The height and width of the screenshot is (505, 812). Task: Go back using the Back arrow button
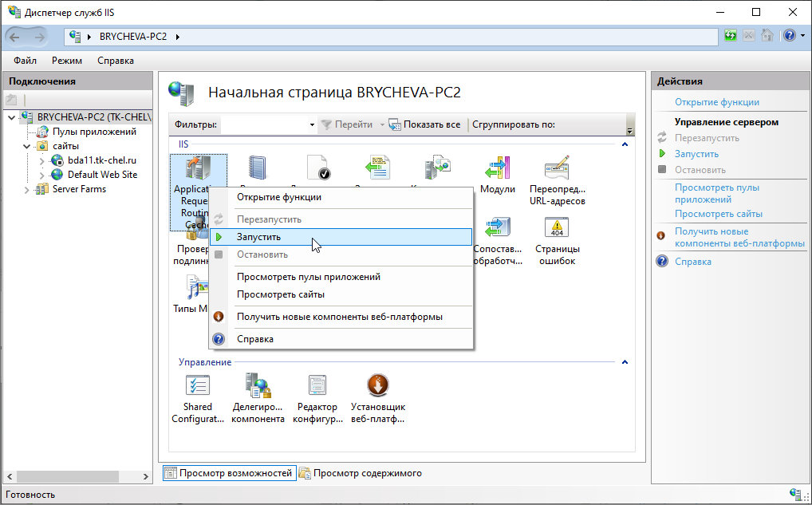point(14,37)
